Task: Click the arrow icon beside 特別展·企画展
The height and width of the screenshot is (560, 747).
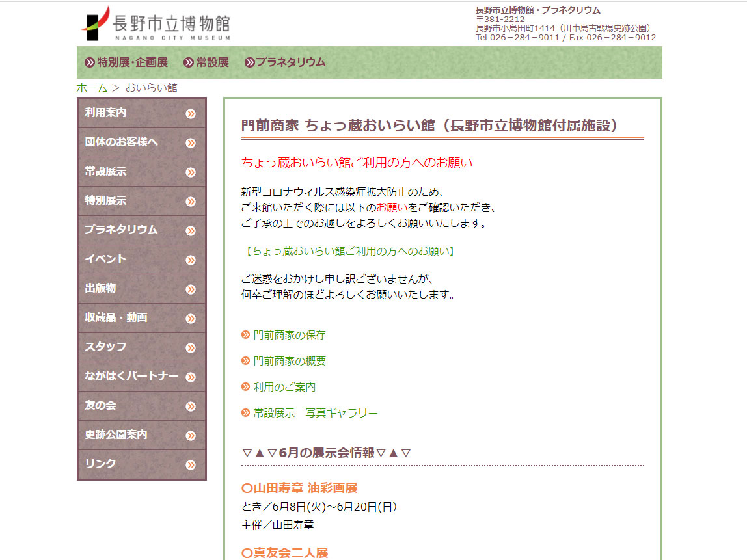Action: tap(90, 62)
